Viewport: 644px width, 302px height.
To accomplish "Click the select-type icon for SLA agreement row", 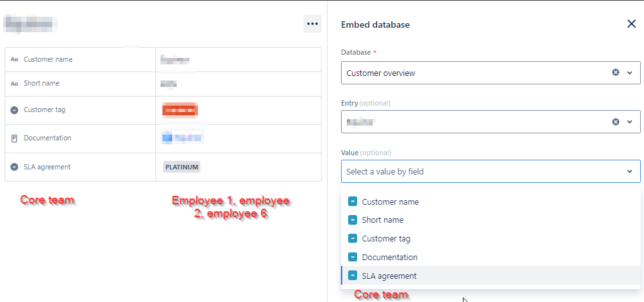I will [x=14, y=167].
